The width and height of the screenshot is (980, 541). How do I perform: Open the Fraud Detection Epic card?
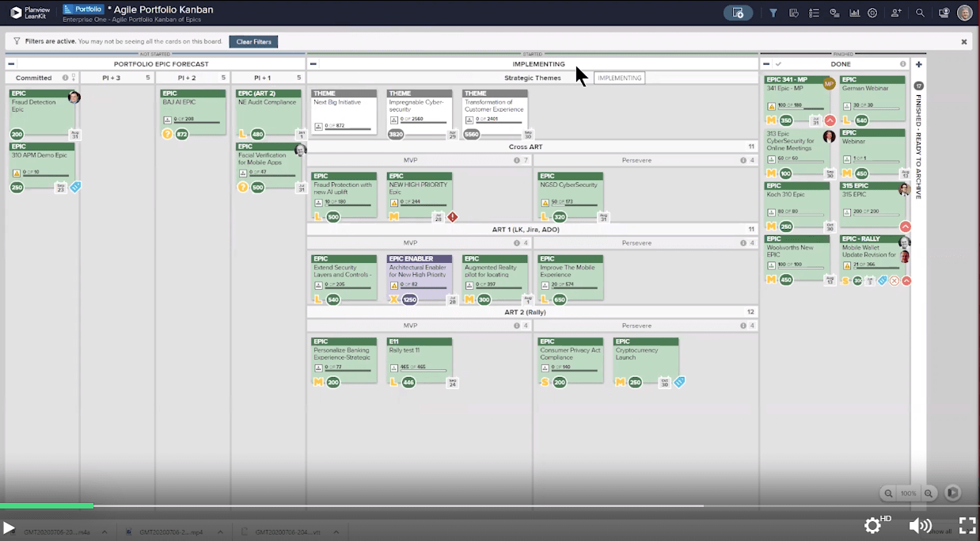[43, 112]
